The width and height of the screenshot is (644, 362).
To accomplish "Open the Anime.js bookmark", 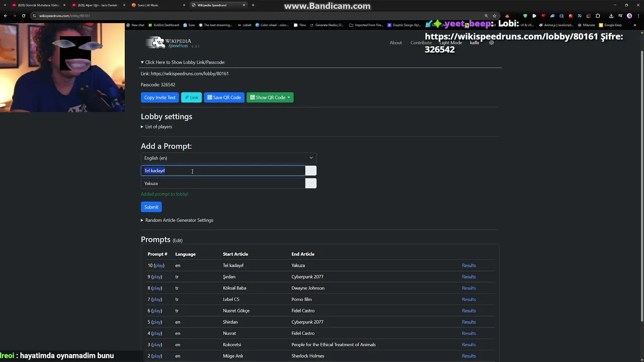I will click(556, 25).
